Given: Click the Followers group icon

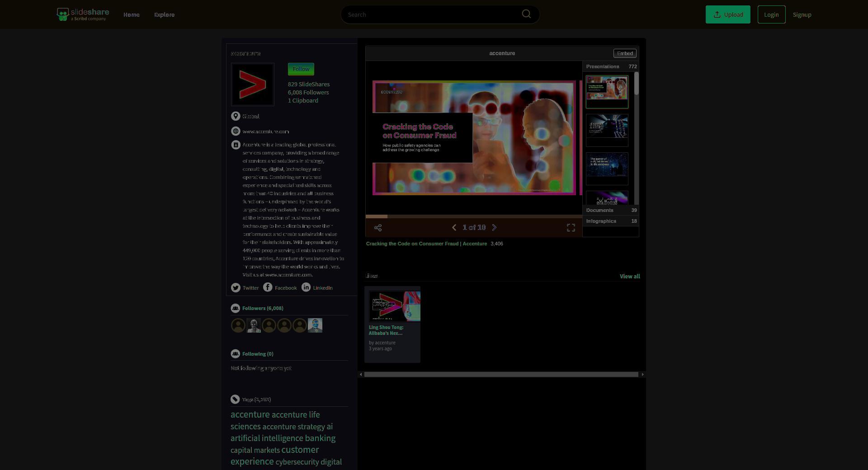Looking at the screenshot, I should point(235,308).
